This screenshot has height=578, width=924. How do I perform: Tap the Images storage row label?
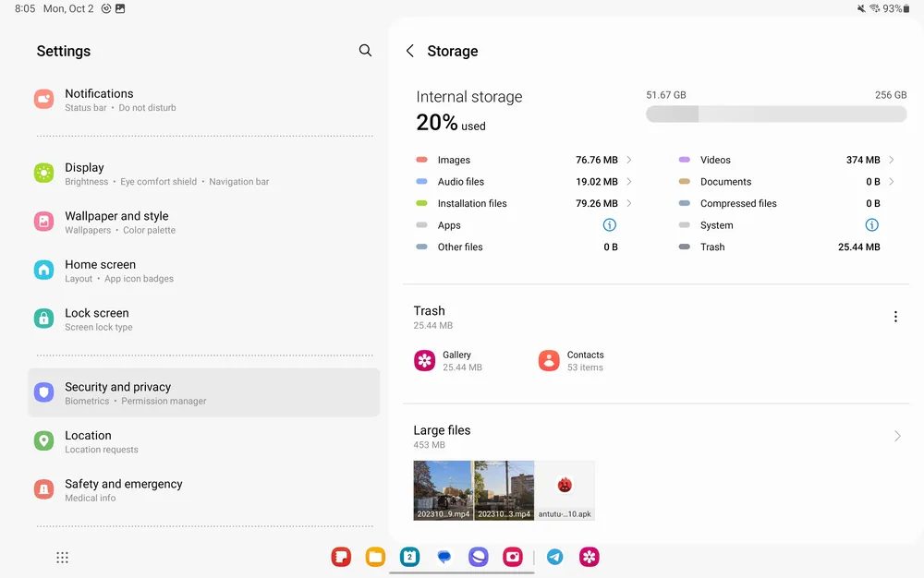[454, 160]
